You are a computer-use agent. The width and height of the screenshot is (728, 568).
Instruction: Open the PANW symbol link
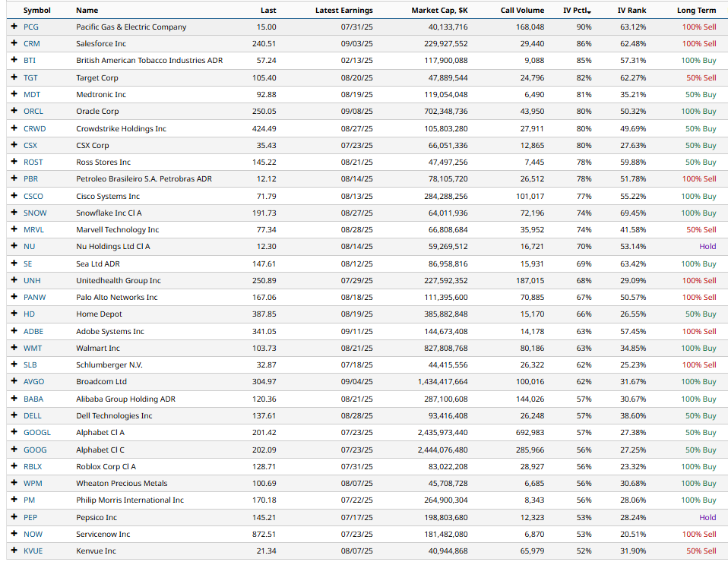[35, 298]
